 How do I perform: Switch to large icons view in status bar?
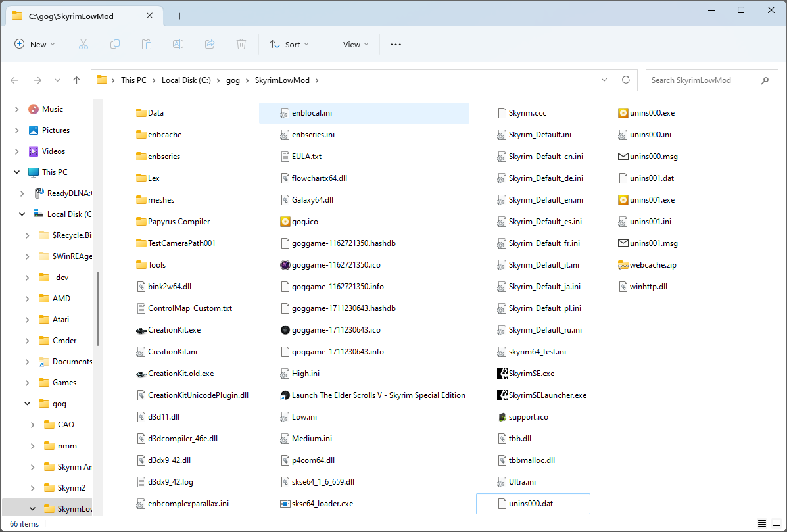coord(776,523)
